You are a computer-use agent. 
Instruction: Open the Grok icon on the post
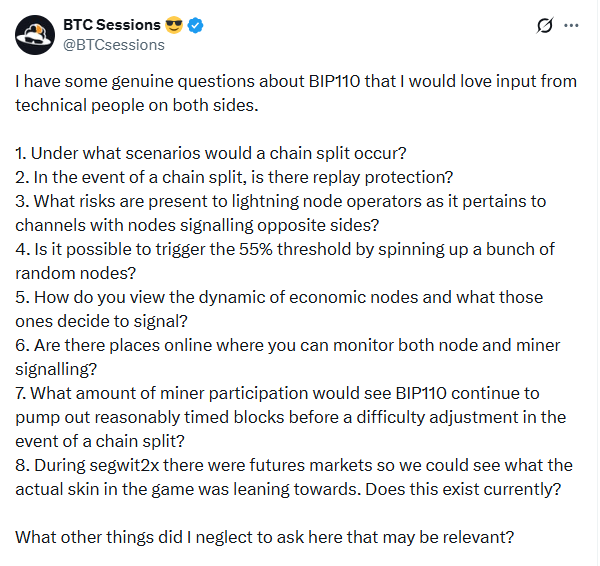pyautogui.click(x=545, y=25)
